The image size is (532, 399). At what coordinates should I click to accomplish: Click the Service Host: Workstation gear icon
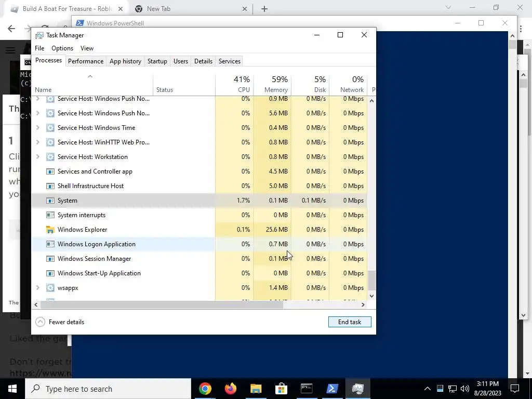coord(50,157)
